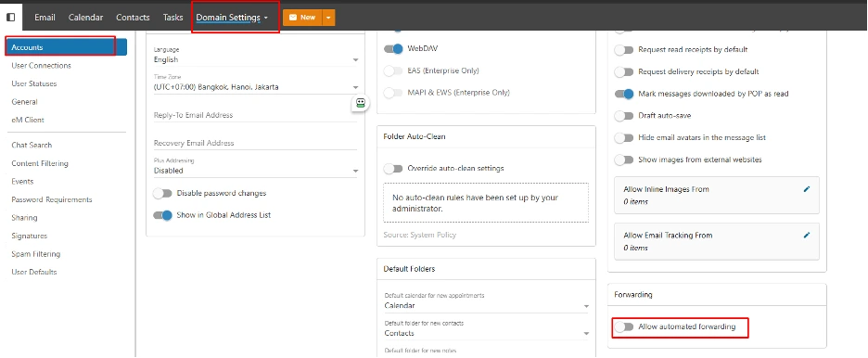Open the chatbot assistant icon
The image size is (868, 358).
(361, 103)
